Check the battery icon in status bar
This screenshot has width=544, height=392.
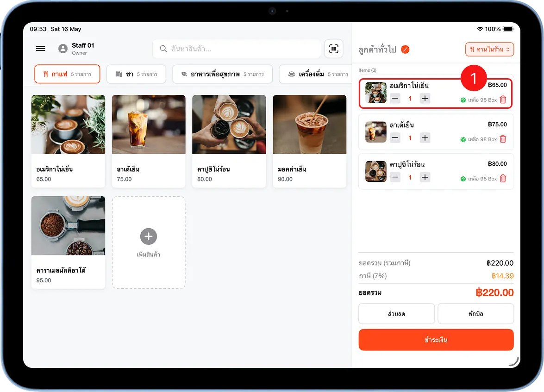(x=508, y=29)
